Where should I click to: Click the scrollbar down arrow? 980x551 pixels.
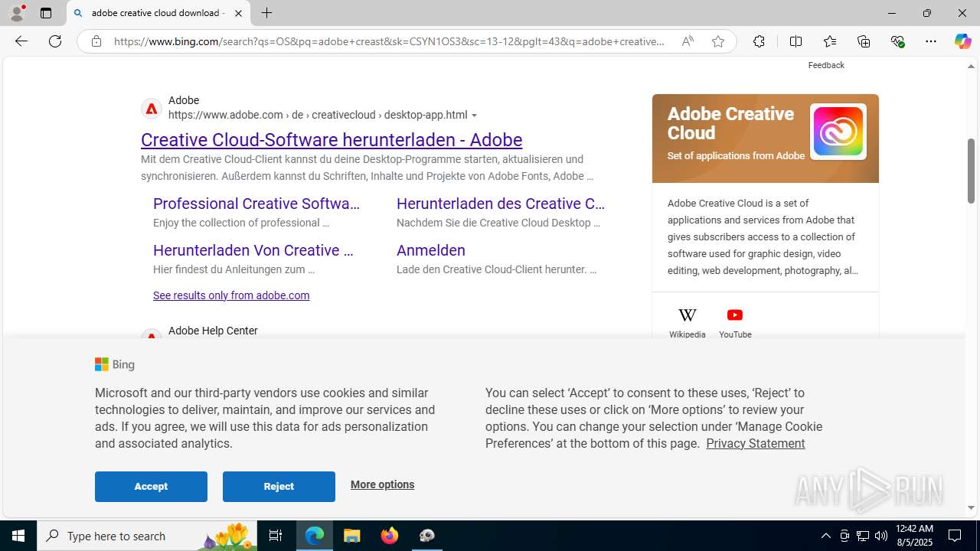[x=971, y=507]
